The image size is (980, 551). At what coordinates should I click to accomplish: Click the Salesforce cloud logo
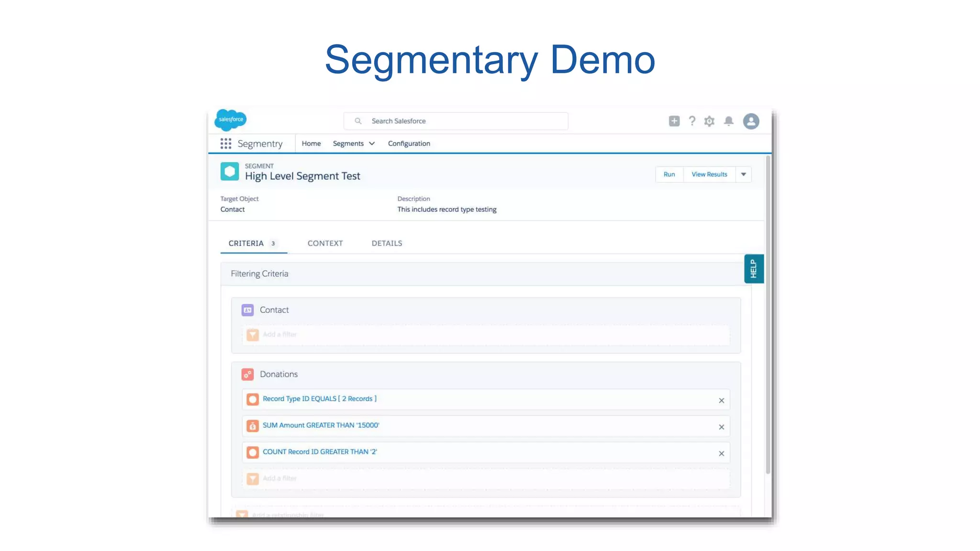point(231,120)
